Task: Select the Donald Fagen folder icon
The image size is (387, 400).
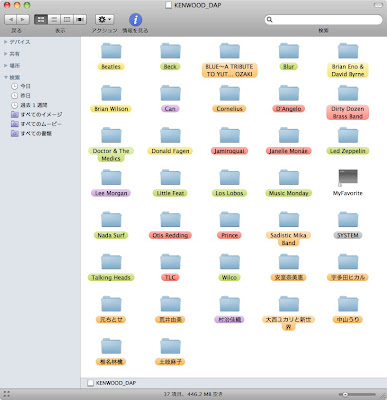Action: (170, 135)
